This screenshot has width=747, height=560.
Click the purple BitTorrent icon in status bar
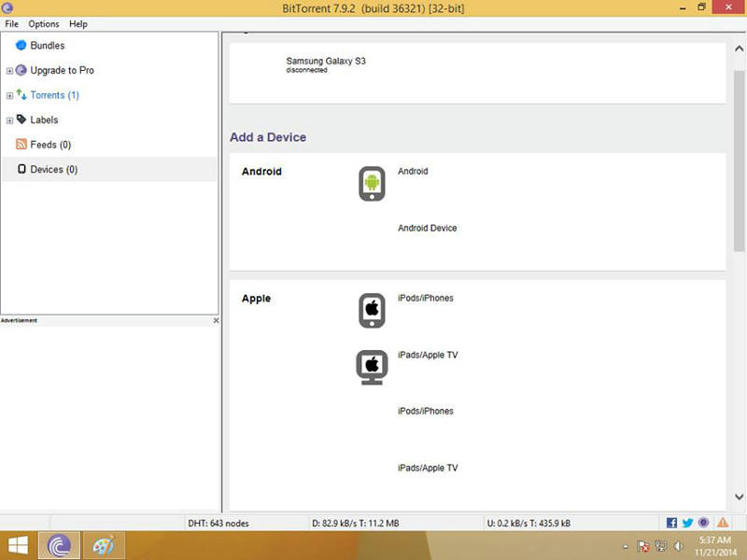point(704,523)
